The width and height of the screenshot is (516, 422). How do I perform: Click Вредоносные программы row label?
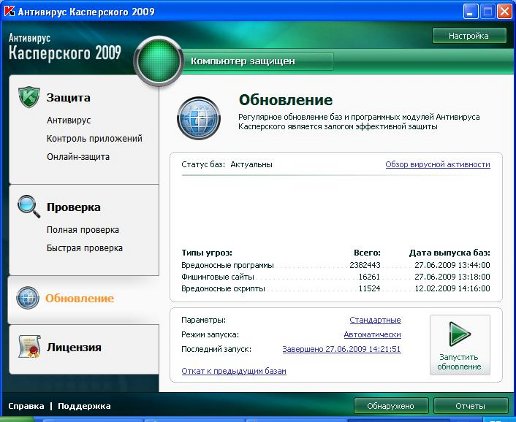coord(227,265)
